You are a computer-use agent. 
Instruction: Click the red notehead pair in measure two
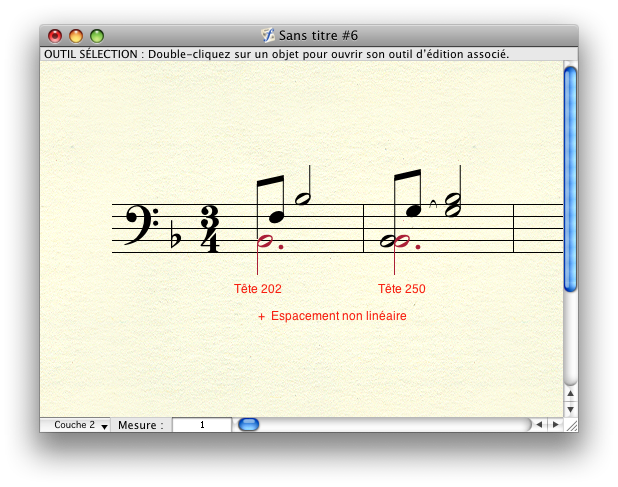click(x=396, y=241)
